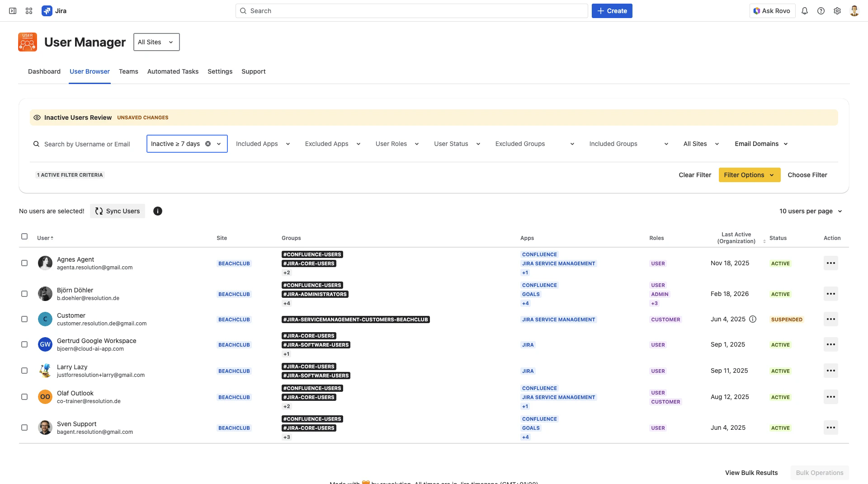Click the info icon next to Sync Users
This screenshot has width=868, height=484.
coord(157,211)
